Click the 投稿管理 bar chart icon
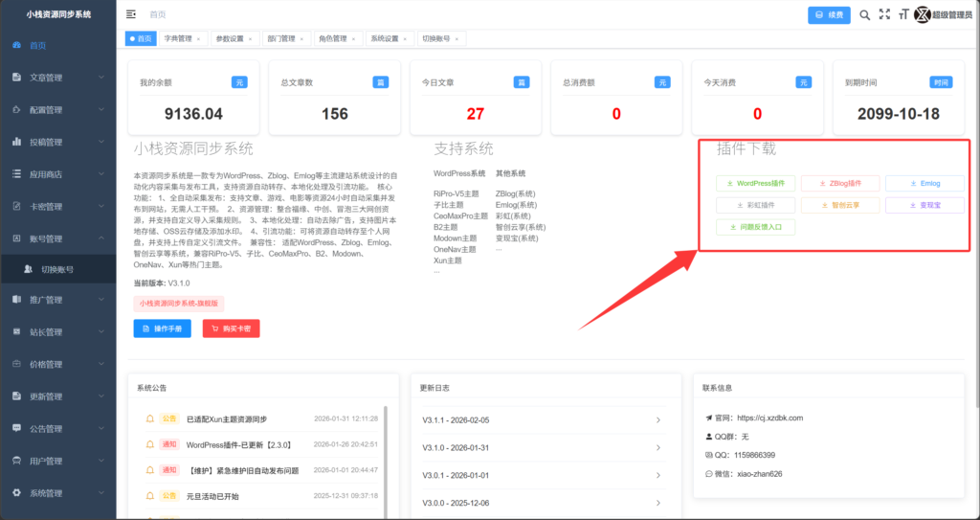Viewport: 980px width, 520px height. (x=17, y=142)
